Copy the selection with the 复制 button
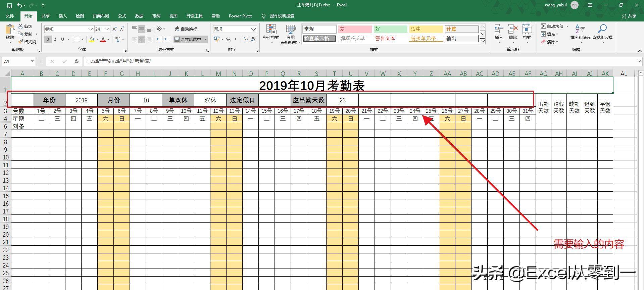The height and width of the screenshot is (290, 644). pos(26,34)
